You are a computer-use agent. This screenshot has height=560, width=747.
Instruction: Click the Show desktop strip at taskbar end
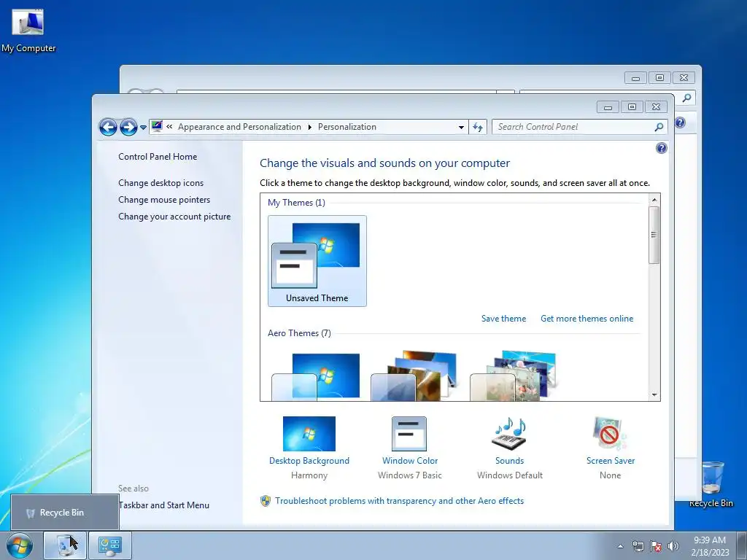(743, 545)
